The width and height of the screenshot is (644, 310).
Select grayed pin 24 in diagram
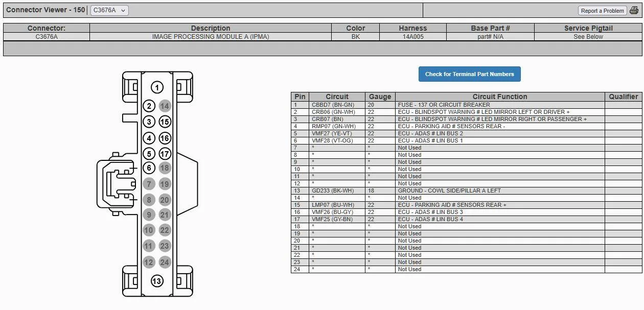click(x=164, y=262)
